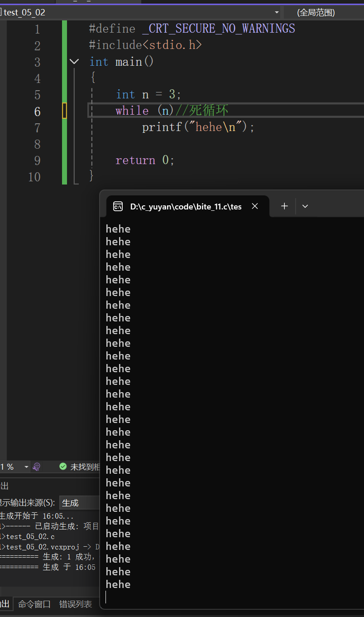Select the 输出 tab at bottom
Screen dimensions: 364x617
(5, 604)
